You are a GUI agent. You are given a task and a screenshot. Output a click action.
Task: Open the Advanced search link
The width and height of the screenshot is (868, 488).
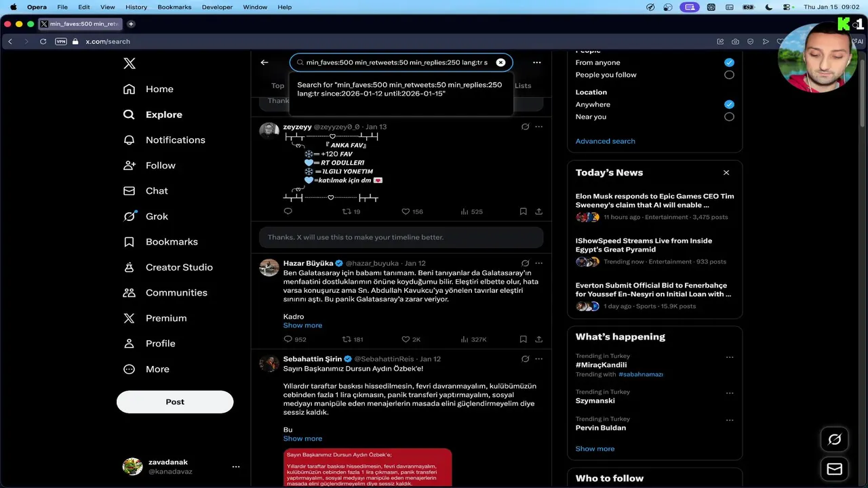[x=605, y=141]
